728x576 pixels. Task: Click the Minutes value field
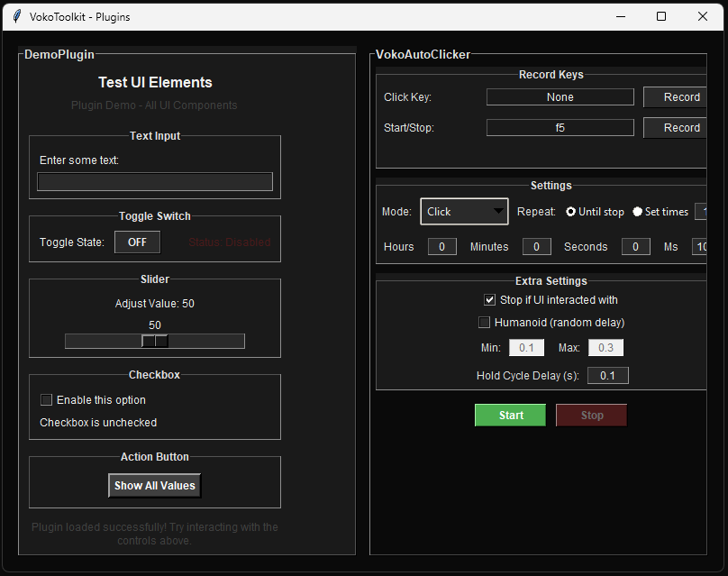point(537,247)
